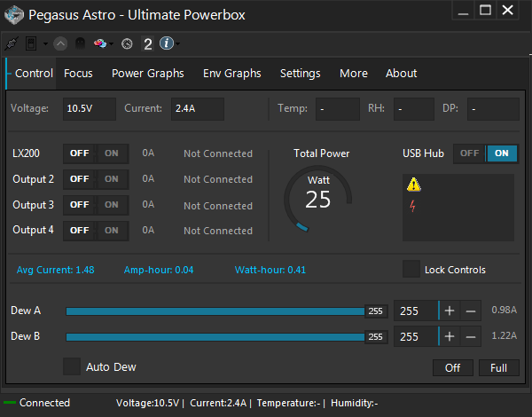
Task: Open the Focus tab
Action: coord(78,74)
